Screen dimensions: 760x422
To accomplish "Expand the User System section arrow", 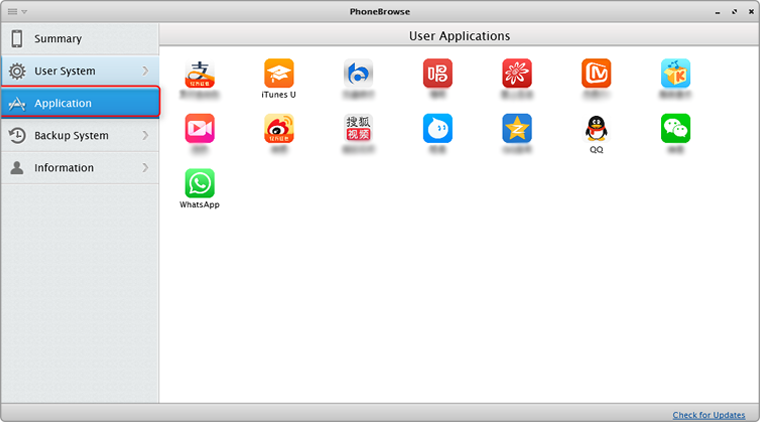I will click(145, 71).
